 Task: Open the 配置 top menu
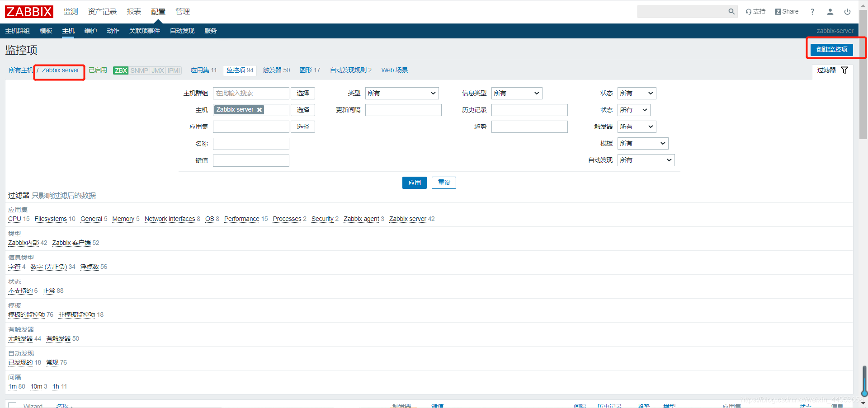[158, 12]
